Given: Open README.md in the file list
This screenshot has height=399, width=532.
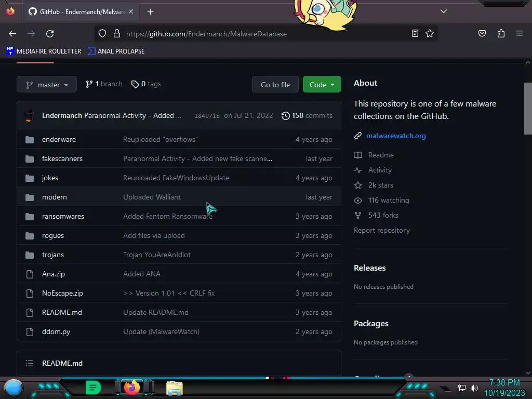Looking at the screenshot, I should pyautogui.click(x=62, y=312).
